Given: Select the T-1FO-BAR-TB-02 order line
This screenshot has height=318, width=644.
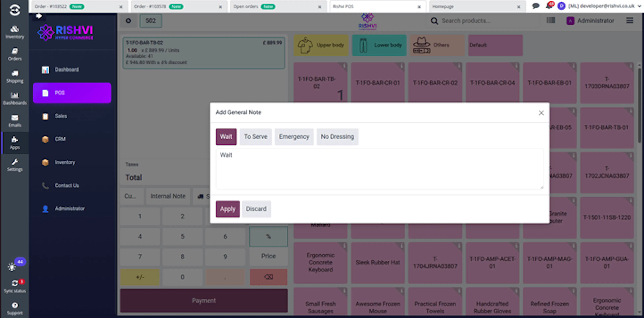Looking at the screenshot, I should [x=204, y=53].
